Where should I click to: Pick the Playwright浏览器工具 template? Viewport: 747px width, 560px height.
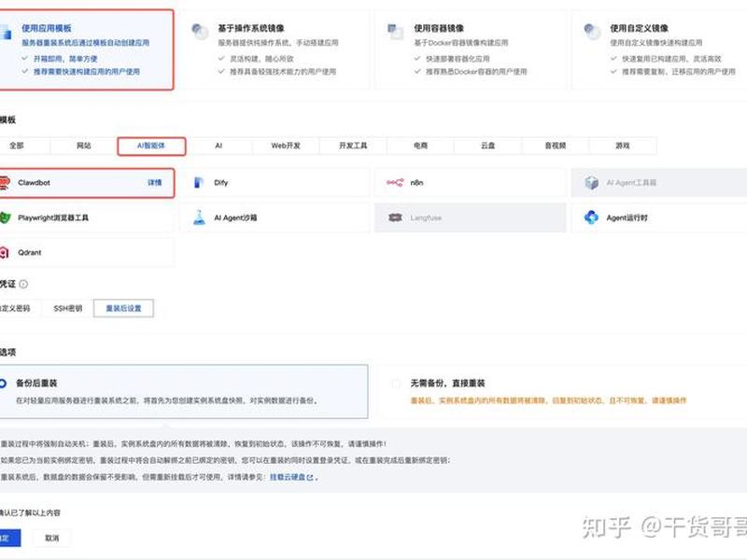point(87,218)
